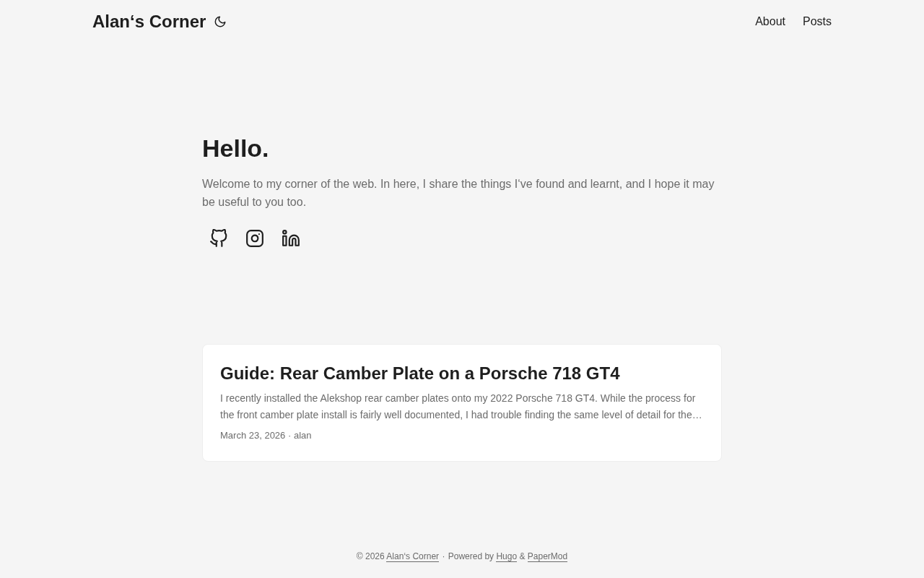Click the Powered by footer text

[x=471, y=556]
